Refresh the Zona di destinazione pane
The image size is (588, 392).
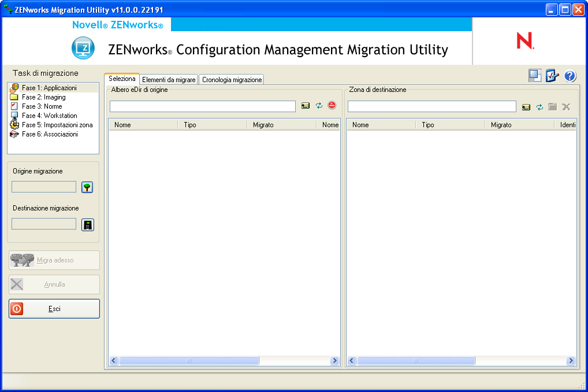coord(540,106)
